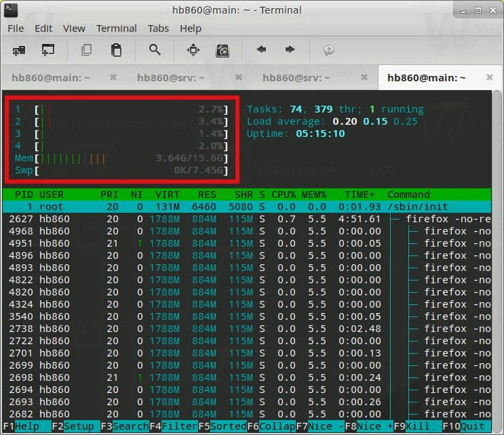Open a new terminal tab icon
Image resolution: width=504 pixels, height=435 pixels.
(x=19, y=50)
